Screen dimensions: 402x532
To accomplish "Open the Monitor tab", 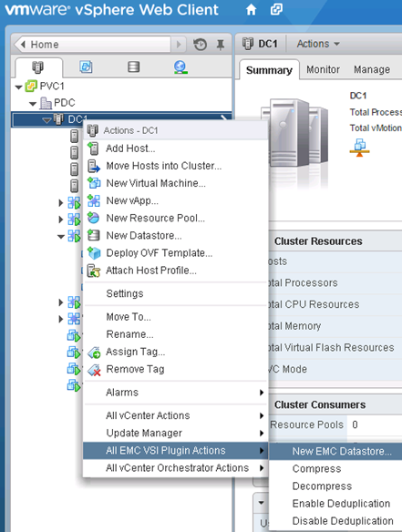I will tap(323, 69).
